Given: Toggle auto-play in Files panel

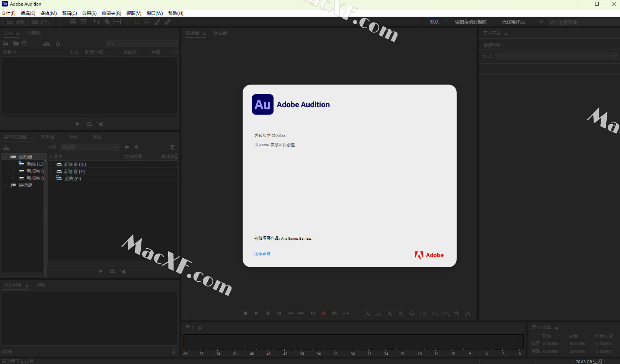Looking at the screenshot, I should pos(100,124).
